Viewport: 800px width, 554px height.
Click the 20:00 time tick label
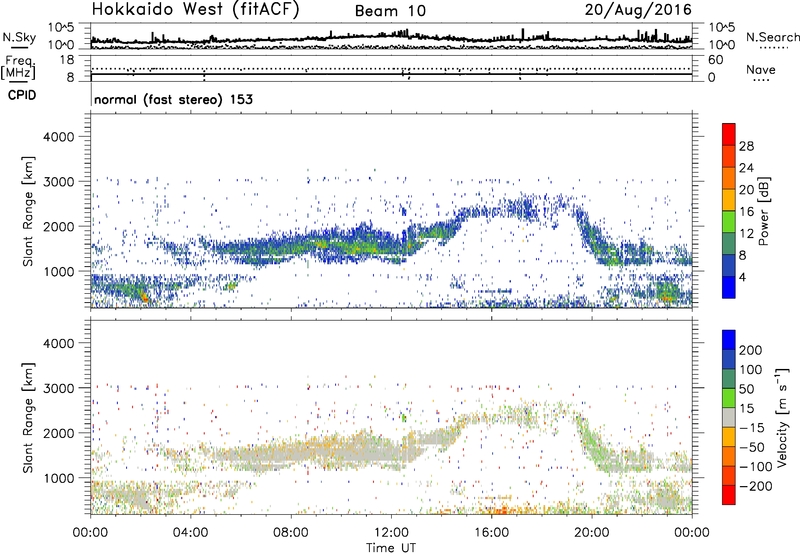point(591,533)
